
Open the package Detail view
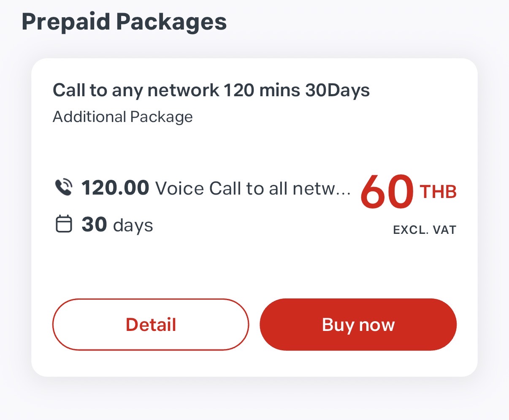click(x=151, y=325)
